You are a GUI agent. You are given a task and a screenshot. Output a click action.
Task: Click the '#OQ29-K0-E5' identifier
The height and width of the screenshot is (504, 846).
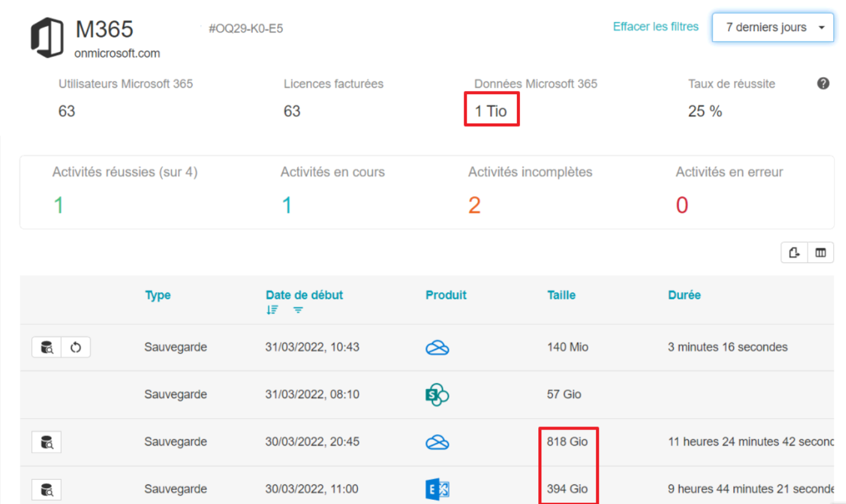coord(246,28)
